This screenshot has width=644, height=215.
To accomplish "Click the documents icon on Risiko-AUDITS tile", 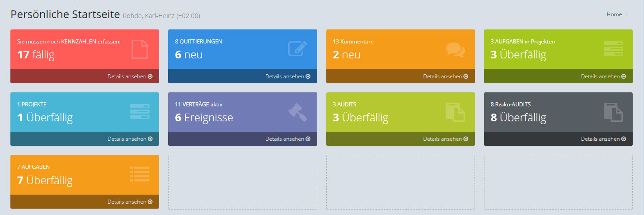I will pyautogui.click(x=613, y=112).
